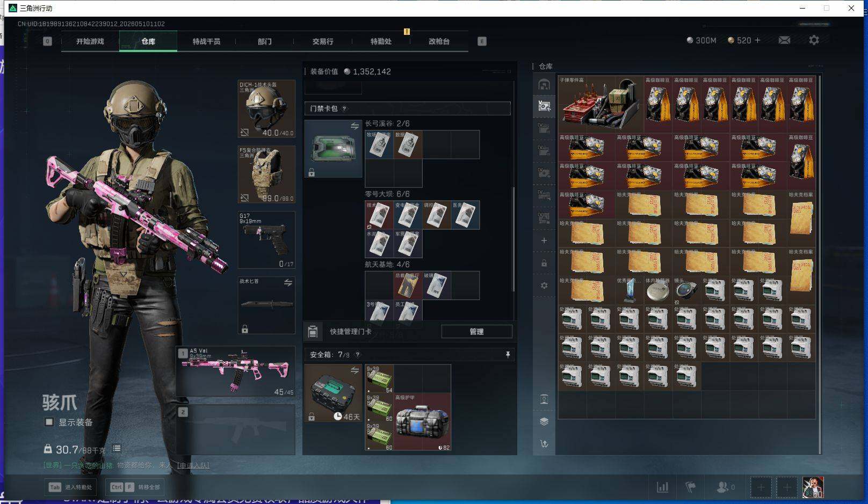This screenshot has width=868, height=504.
Task: Click the swap icon on 战术匕首 slot
Action: pyautogui.click(x=288, y=283)
